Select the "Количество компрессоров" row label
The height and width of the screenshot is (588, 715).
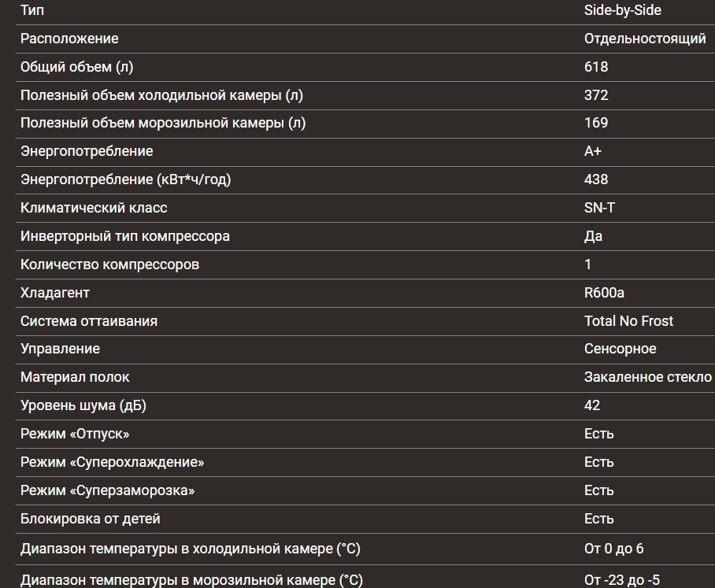click(109, 264)
